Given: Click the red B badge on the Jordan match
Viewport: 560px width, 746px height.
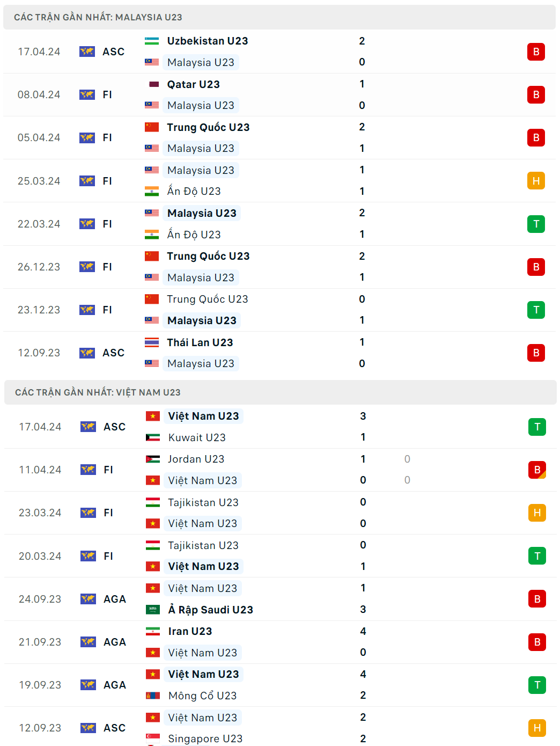Looking at the screenshot, I should (536, 470).
